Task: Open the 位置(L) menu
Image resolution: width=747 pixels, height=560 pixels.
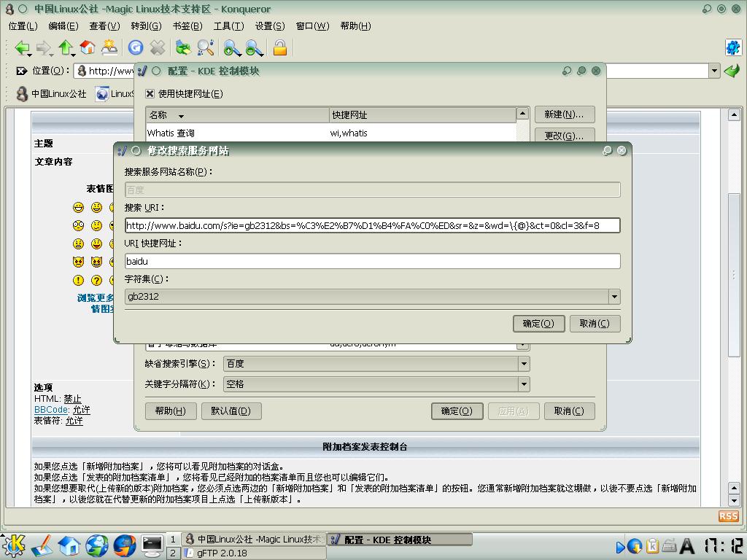Action: pos(23,26)
